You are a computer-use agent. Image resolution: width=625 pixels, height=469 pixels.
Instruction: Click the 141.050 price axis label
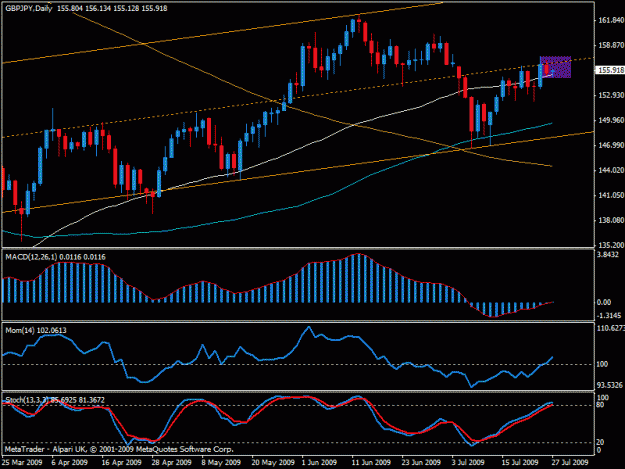[x=611, y=195]
